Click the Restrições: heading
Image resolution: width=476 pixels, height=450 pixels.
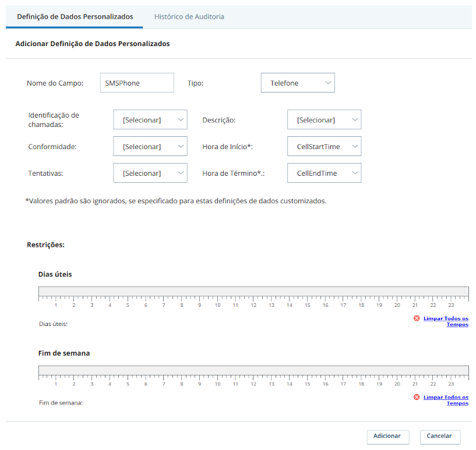46,245
